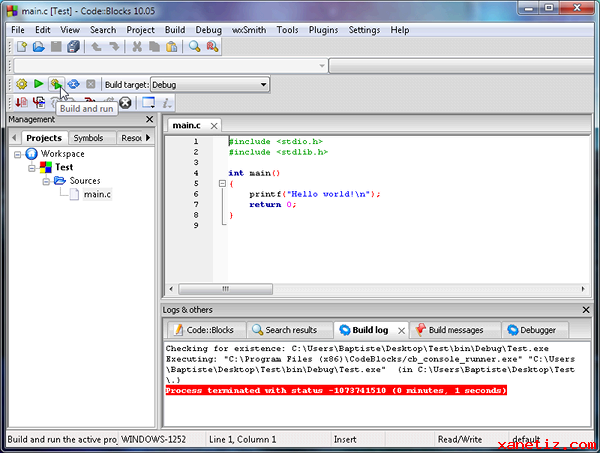The height and width of the screenshot is (453, 600).
Task: Open the Debugging windows icon menu
Action: (148, 103)
